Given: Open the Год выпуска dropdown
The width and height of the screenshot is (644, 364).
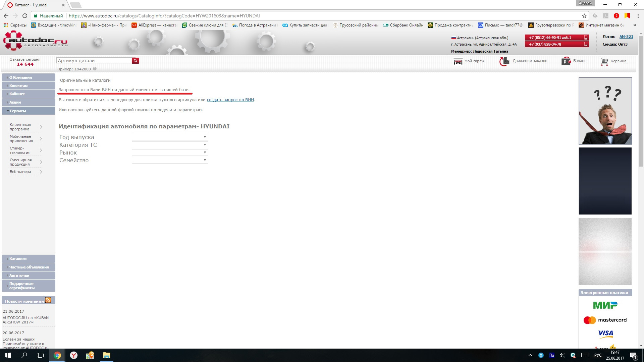Looking at the screenshot, I should coord(170,137).
